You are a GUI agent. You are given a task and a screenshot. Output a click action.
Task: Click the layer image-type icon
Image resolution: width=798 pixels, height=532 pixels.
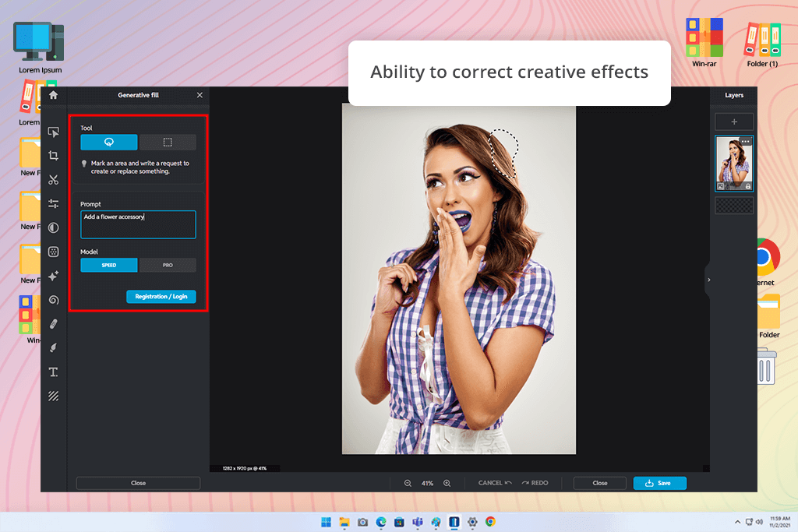coord(721,186)
